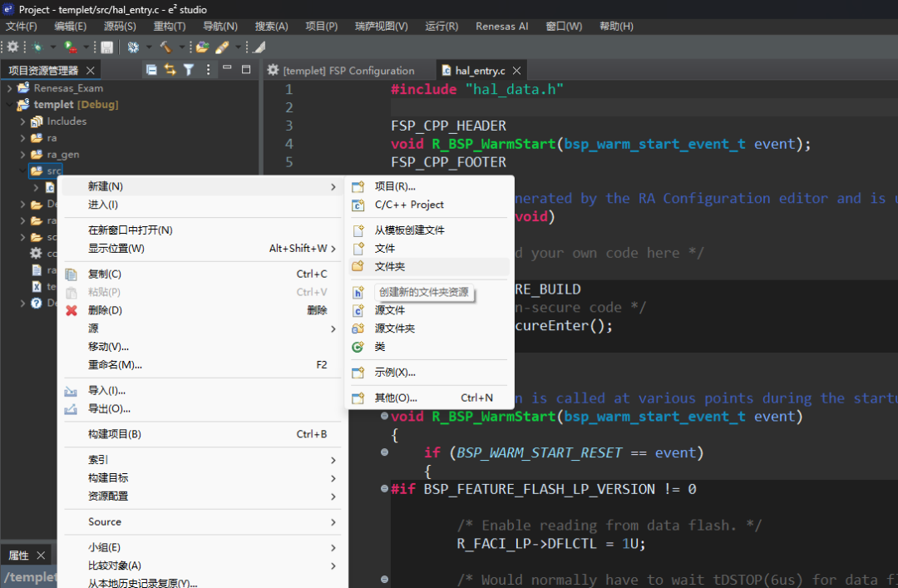Click the Save disk icon in toolbar
898x588 pixels.
coord(106,47)
